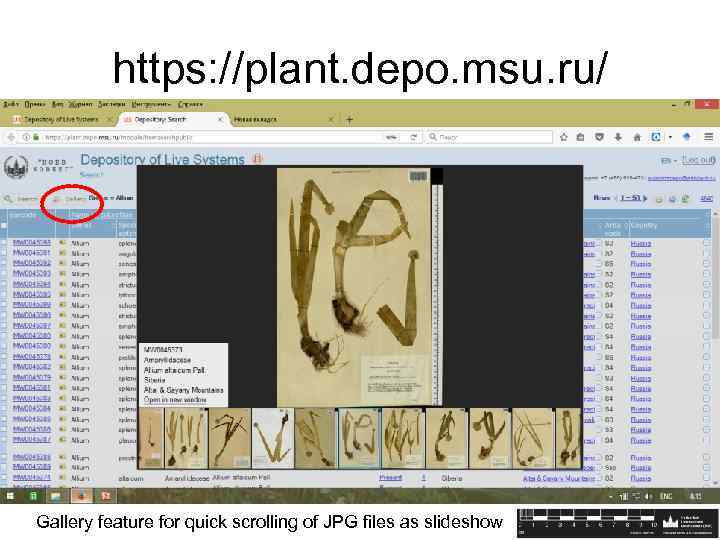The image size is (720, 540).
Task: Click the padlock icon in address bar
Action: point(36,137)
